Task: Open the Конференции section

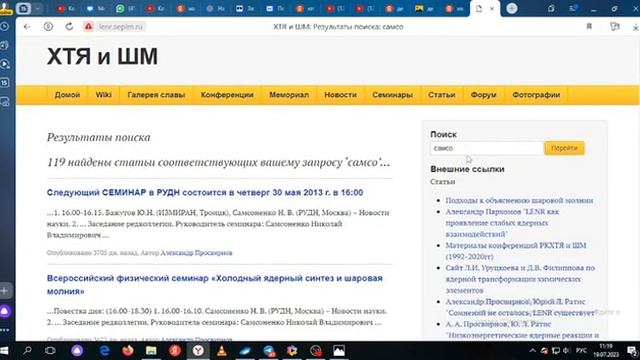Action: pos(227,95)
